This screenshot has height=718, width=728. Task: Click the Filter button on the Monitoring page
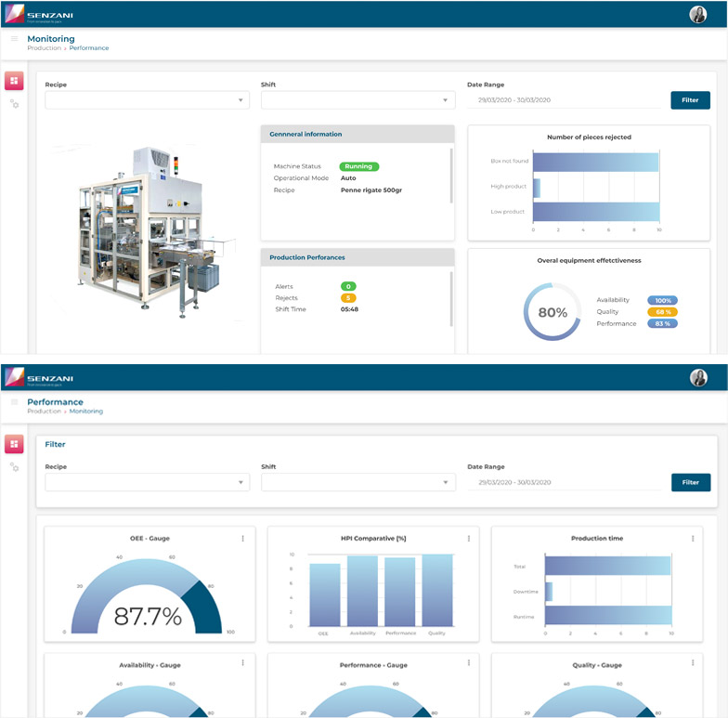[x=691, y=100]
